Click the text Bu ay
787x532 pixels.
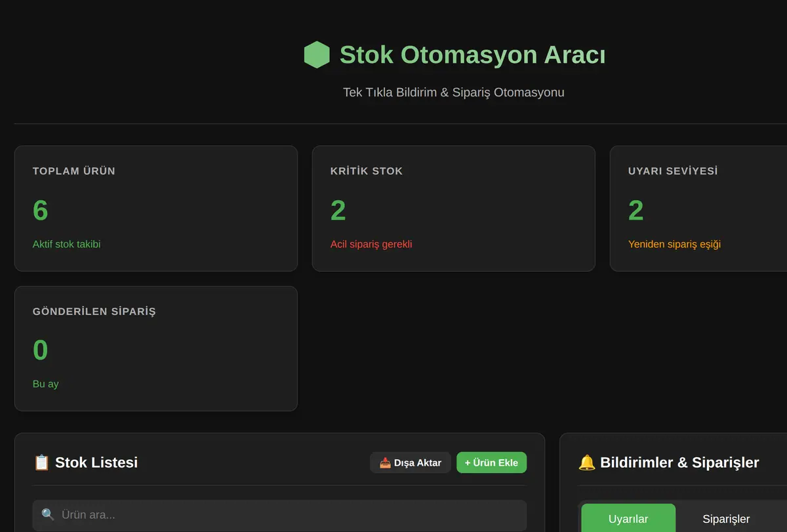point(45,384)
